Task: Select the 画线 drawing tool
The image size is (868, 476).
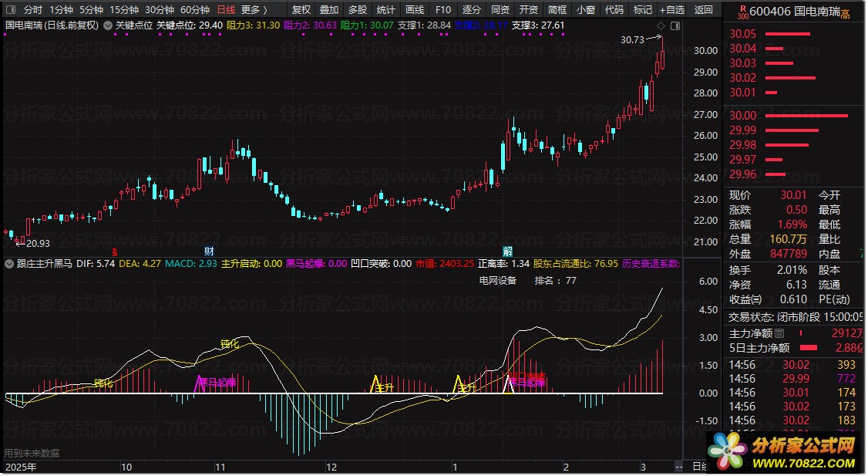Action: pyautogui.click(x=415, y=10)
